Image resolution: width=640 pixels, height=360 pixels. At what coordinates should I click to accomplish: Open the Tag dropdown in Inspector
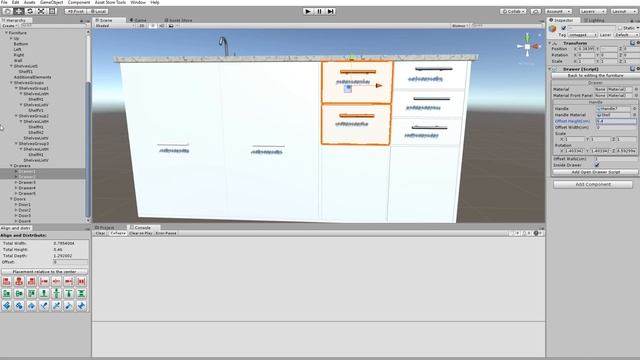click(582, 35)
